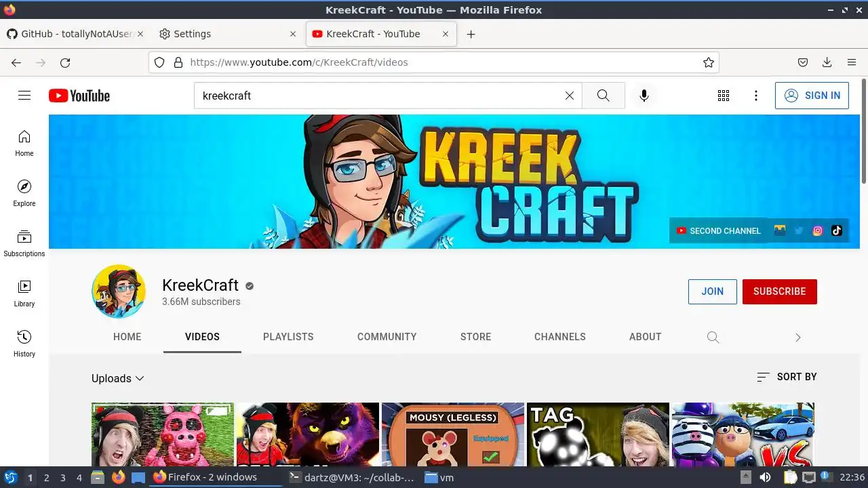Open channel's TikTok link icon
Viewport: 868px width, 488px height.
click(837, 230)
